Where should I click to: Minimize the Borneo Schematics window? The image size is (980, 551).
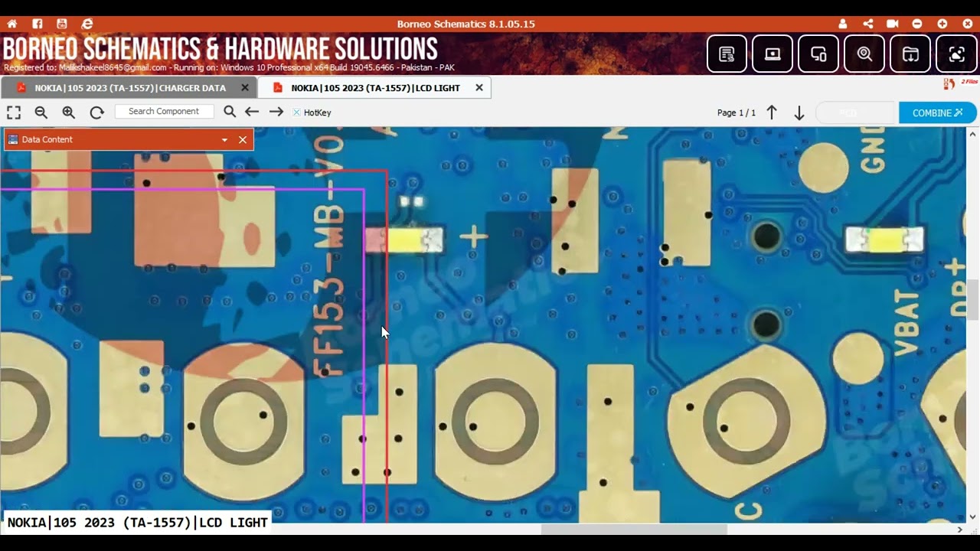(917, 24)
